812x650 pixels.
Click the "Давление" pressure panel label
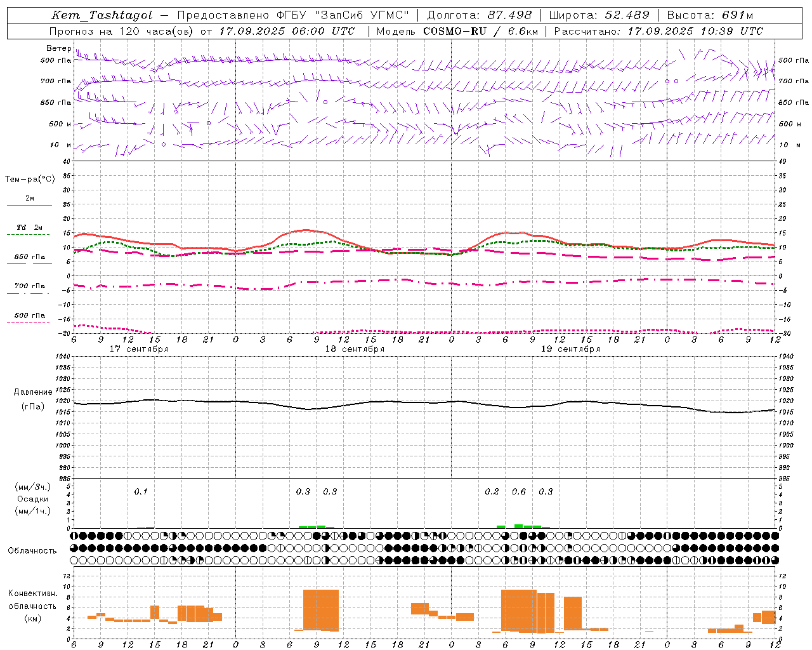[x=33, y=392]
